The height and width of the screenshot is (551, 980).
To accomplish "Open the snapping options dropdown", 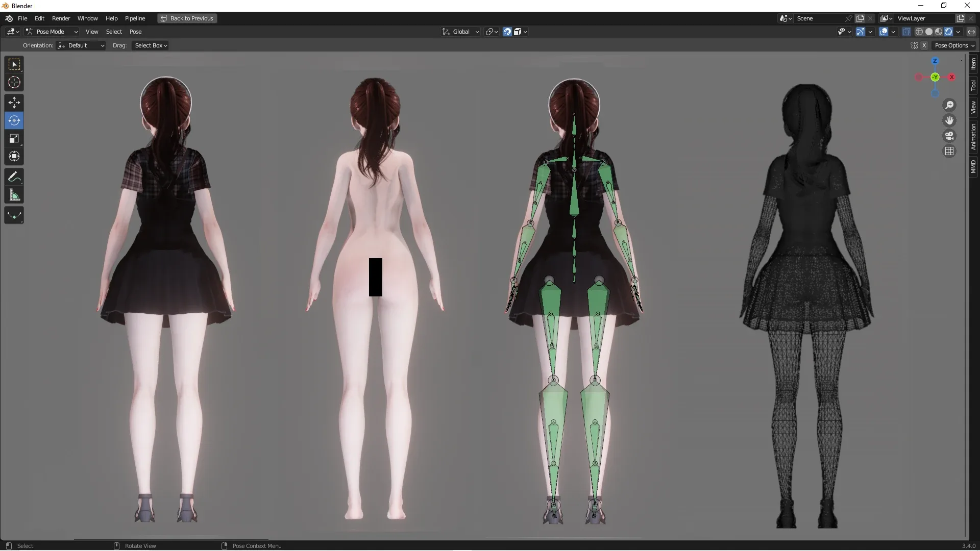I will [x=521, y=32].
